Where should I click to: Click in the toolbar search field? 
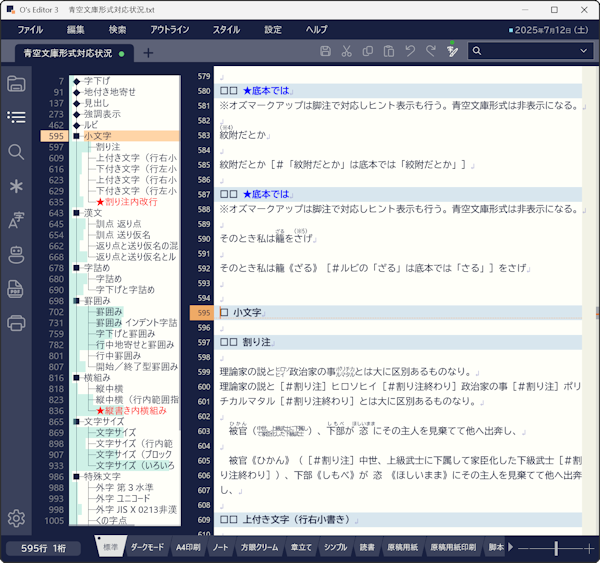(530, 51)
